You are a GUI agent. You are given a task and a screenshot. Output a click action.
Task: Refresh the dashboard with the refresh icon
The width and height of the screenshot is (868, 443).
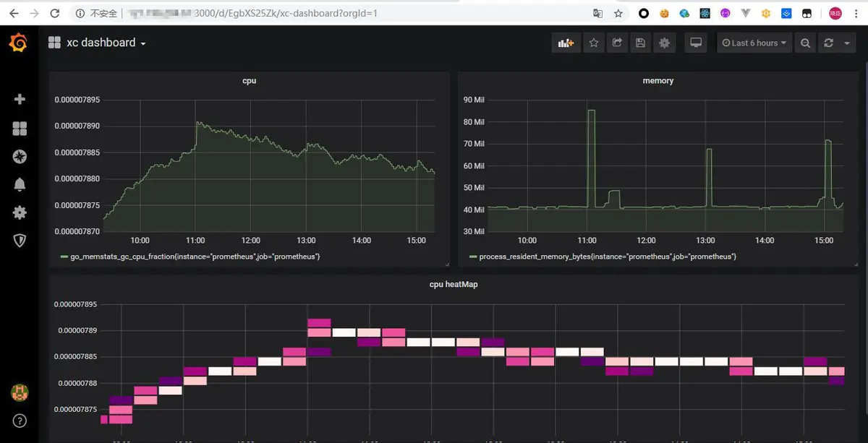click(x=828, y=43)
